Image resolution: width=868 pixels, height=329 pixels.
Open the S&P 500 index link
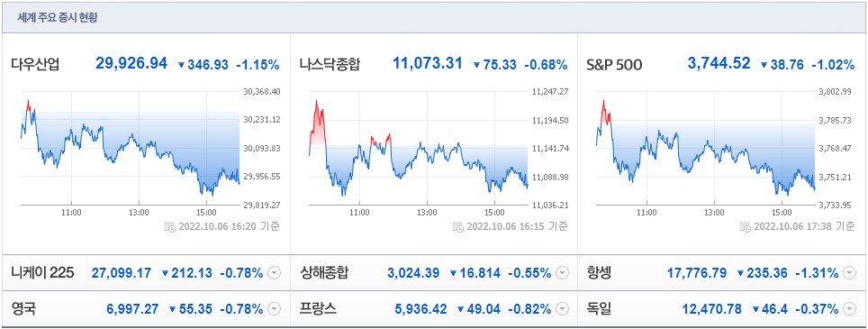[x=614, y=65]
